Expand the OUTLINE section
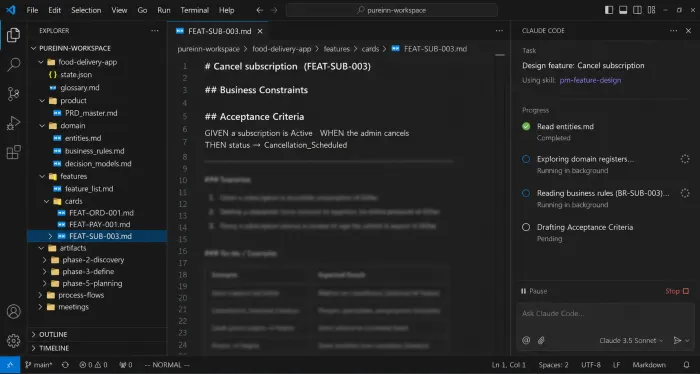Viewport: 700px width, 374px height. click(53, 334)
